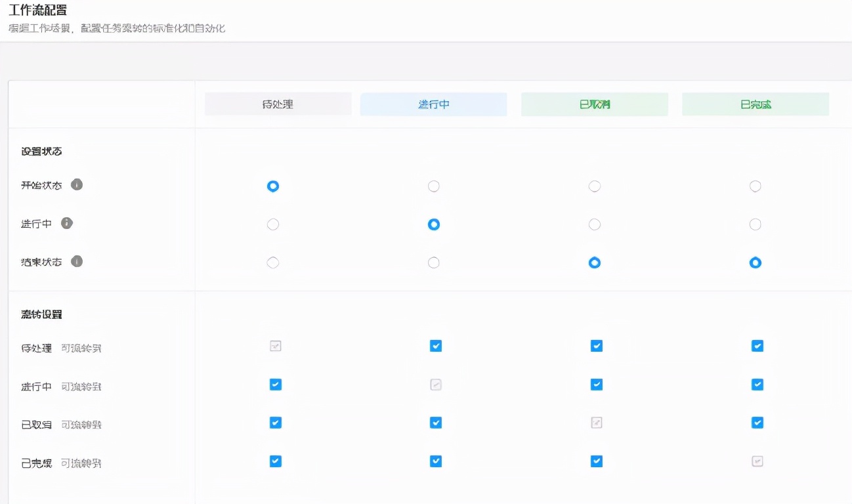Click the info icon next to 开始状态
Screen dimensions: 852x504
coord(77,185)
